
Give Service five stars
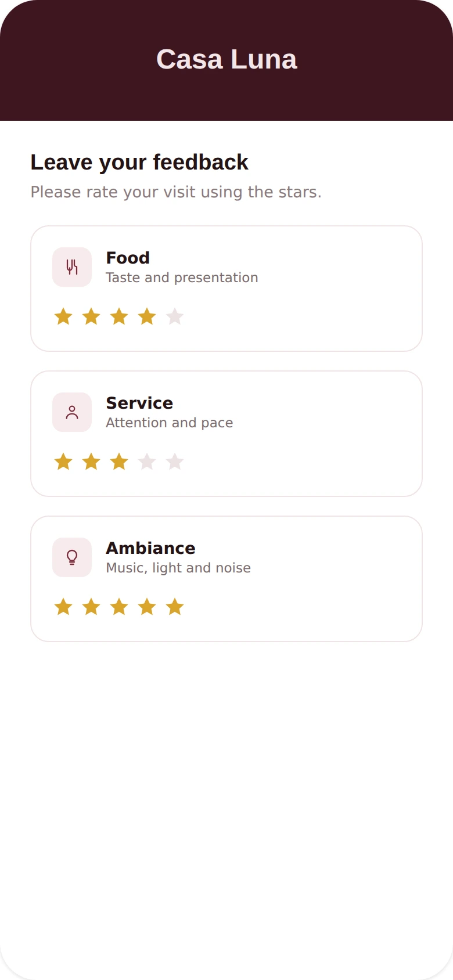pos(175,462)
